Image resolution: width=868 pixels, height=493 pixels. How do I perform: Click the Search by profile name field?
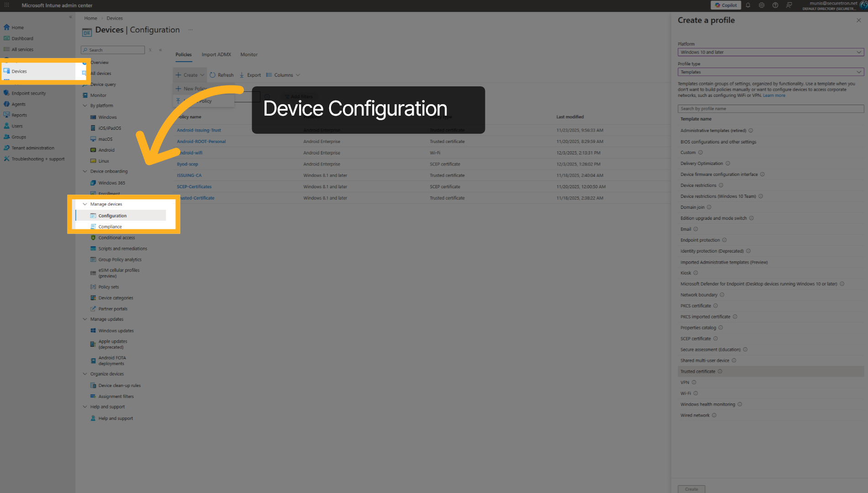[x=770, y=108]
